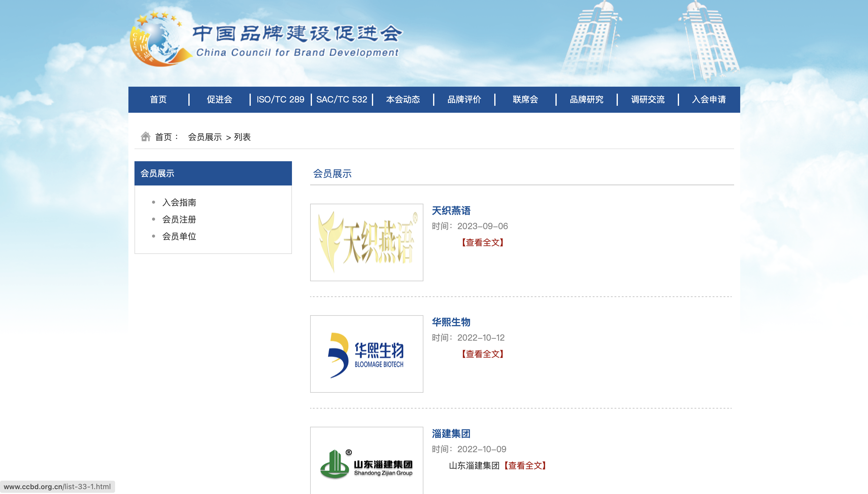Click the 会员展示 breadcrumb link
Image resolution: width=868 pixels, height=494 pixels.
[205, 137]
